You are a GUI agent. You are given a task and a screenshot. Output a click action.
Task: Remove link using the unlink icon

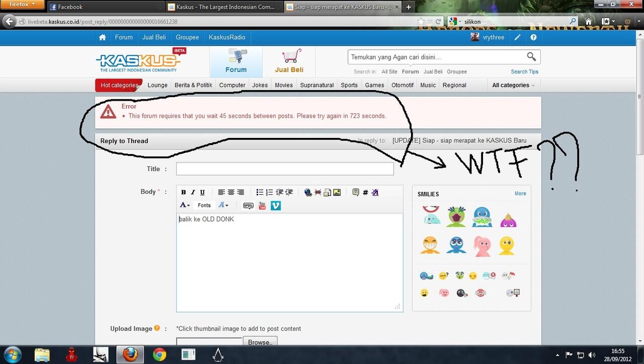click(318, 192)
